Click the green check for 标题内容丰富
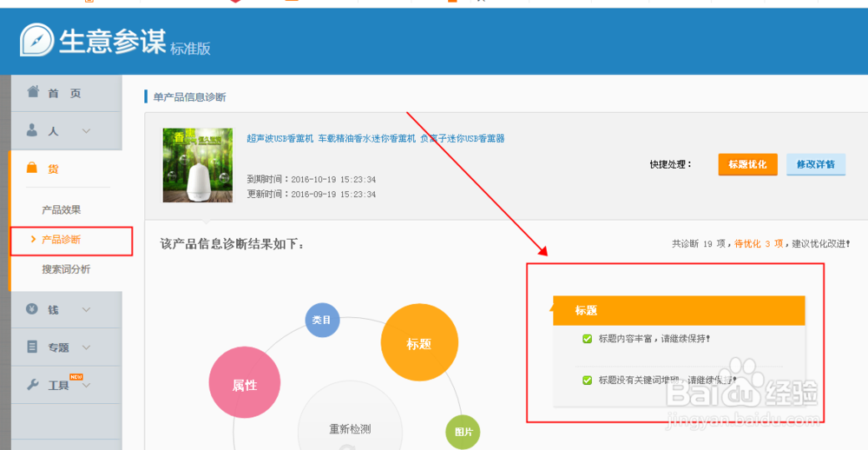Screen dimensions: 868x450 (x=588, y=339)
